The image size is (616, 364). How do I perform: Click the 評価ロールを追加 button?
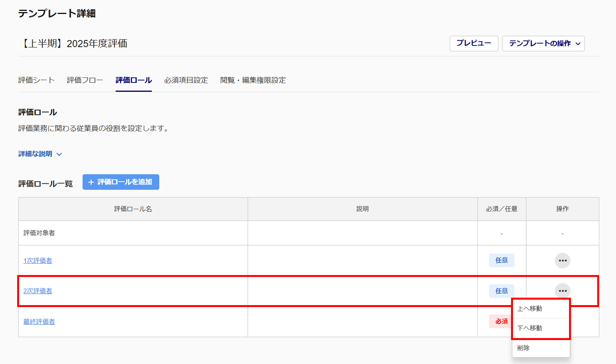click(x=121, y=182)
